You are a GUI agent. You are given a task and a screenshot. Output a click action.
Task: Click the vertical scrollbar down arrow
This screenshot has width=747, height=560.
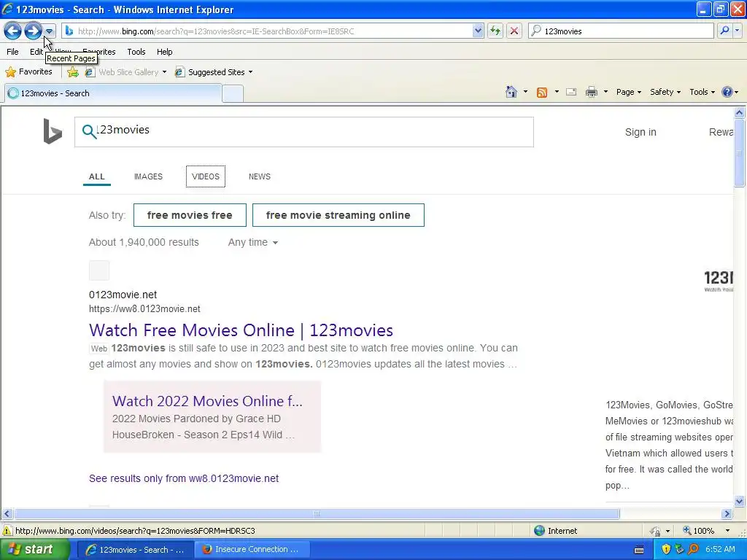click(740, 501)
